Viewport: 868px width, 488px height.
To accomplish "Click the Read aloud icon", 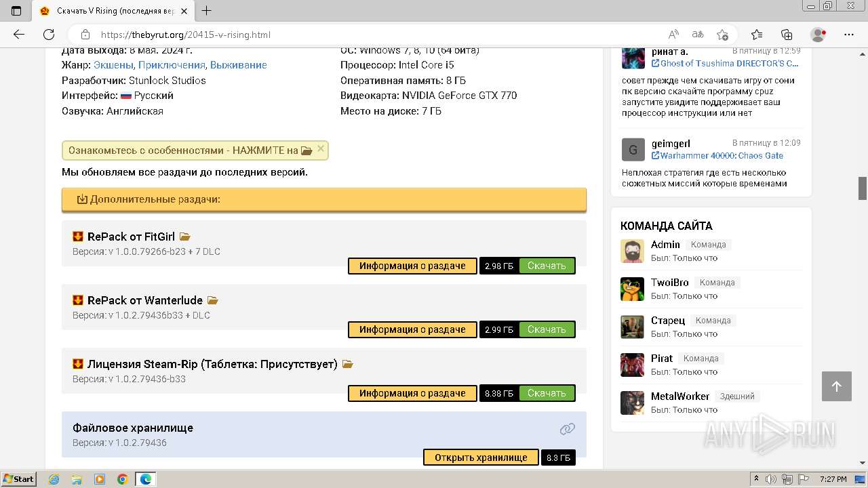I will tap(673, 35).
